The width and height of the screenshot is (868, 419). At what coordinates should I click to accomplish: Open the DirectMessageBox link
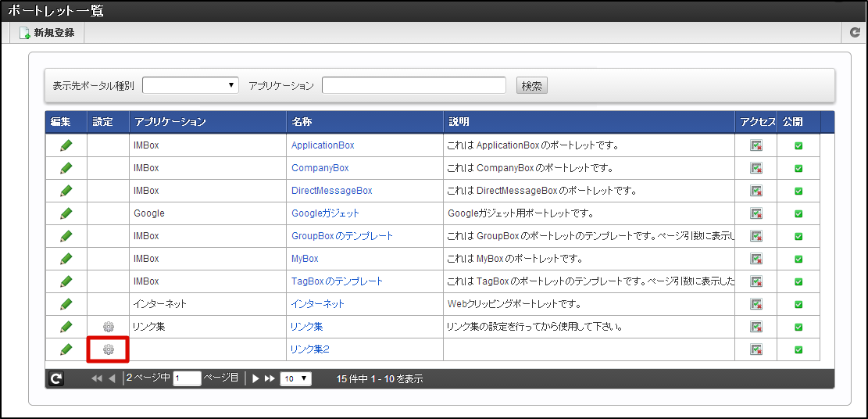331,191
